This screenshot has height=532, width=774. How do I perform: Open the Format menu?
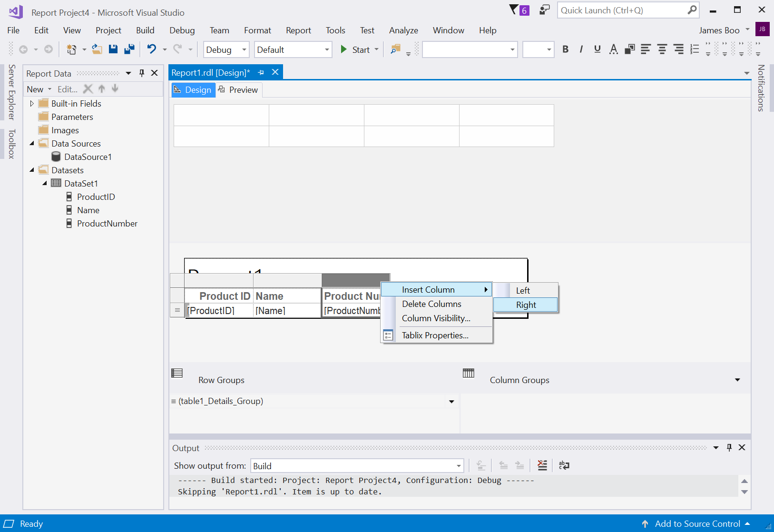(x=257, y=30)
